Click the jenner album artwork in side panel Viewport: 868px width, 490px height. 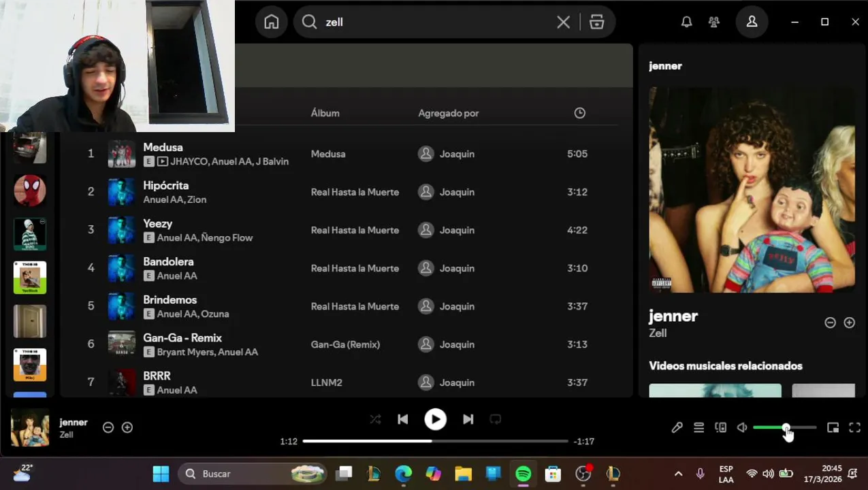pos(752,190)
